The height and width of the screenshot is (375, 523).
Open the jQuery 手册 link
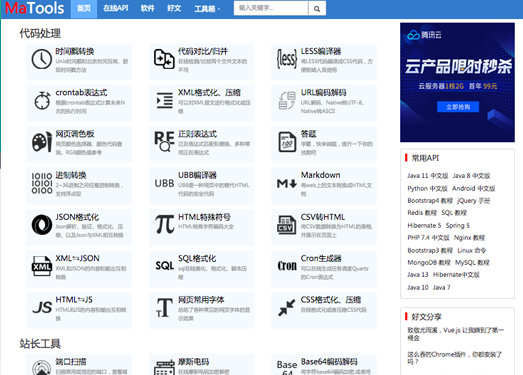(474, 201)
